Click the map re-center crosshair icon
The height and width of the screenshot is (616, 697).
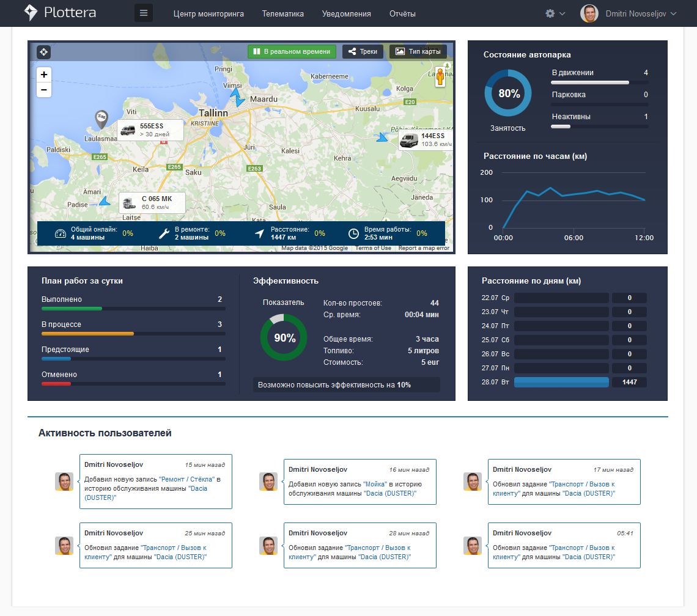43,52
